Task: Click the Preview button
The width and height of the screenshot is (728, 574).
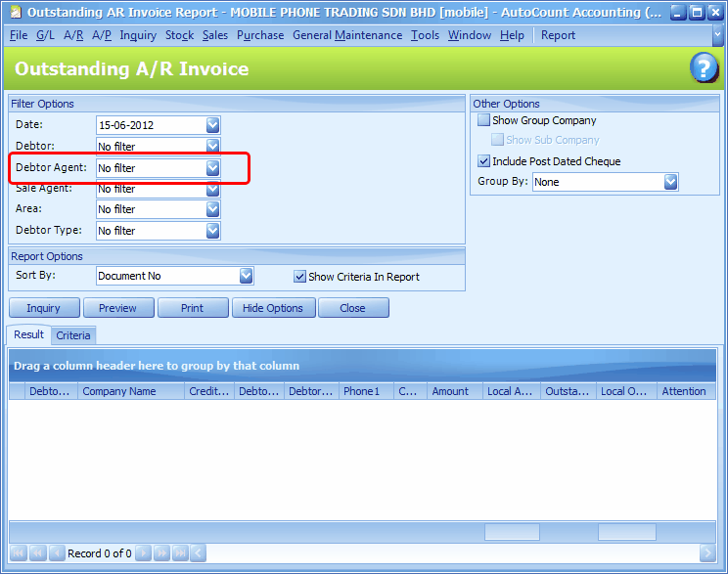Action: (x=118, y=308)
